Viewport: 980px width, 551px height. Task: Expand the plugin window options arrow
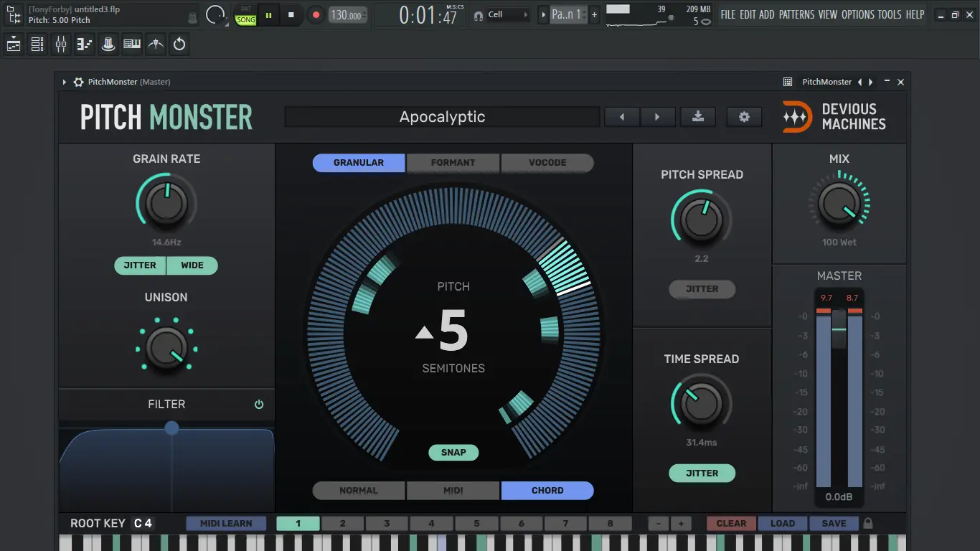point(63,81)
